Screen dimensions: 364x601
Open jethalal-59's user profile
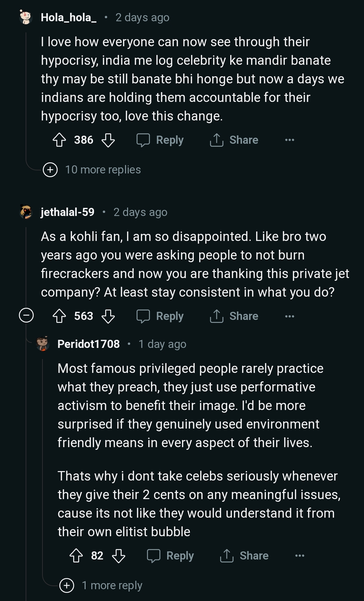pyautogui.click(x=67, y=212)
